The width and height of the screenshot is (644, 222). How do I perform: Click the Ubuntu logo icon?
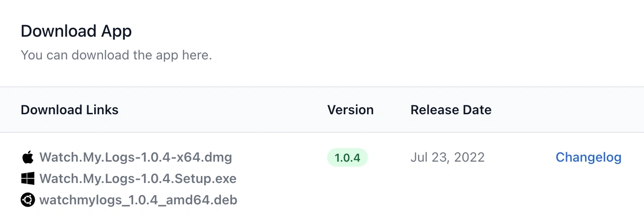28,200
